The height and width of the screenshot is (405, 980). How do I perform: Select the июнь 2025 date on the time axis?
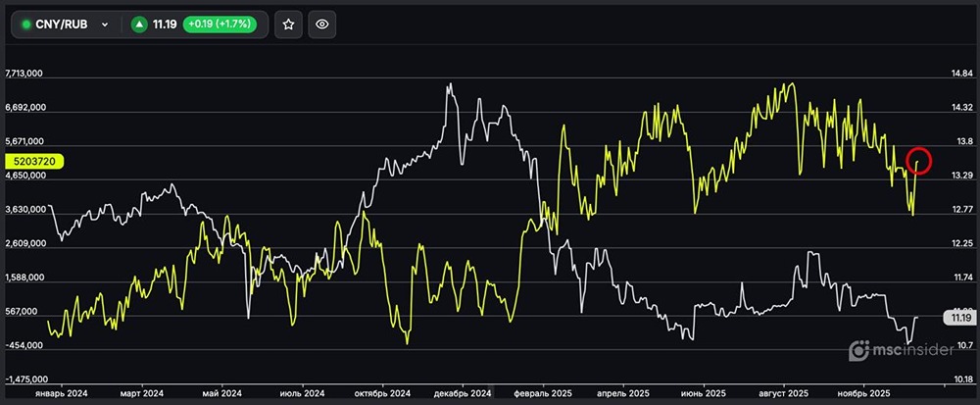click(x=703, y=394)
